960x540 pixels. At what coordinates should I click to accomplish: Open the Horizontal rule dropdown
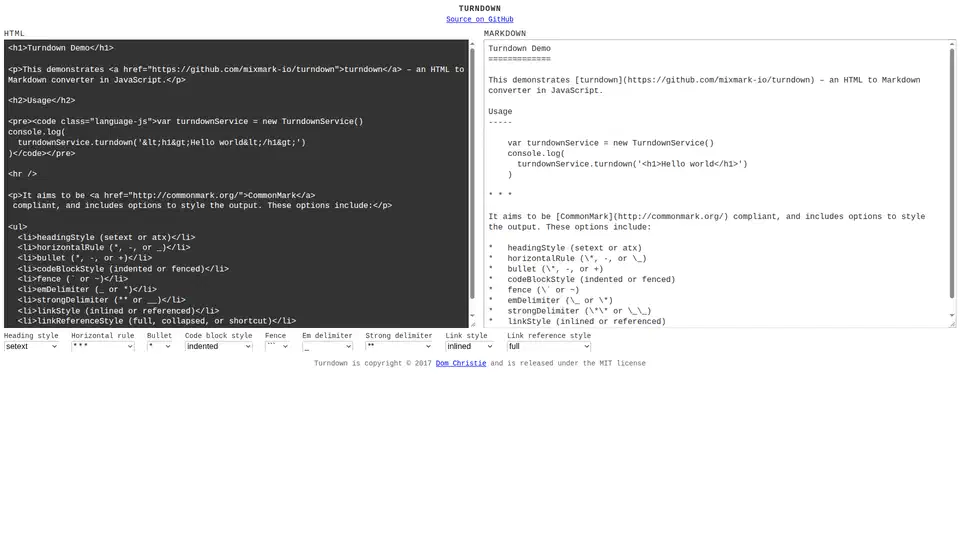102,347
